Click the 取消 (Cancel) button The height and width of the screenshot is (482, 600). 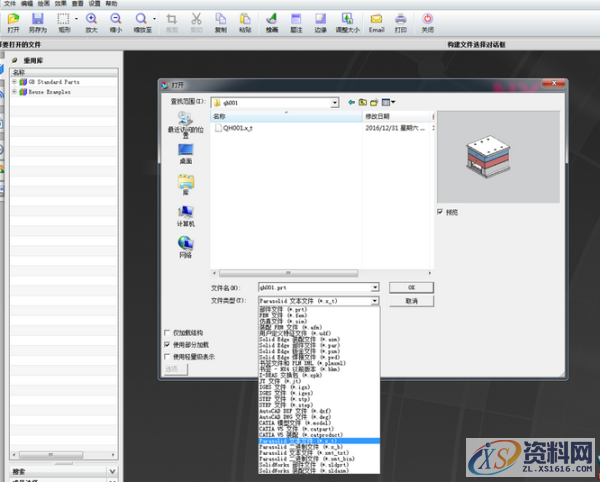click(x=412, y=300)
